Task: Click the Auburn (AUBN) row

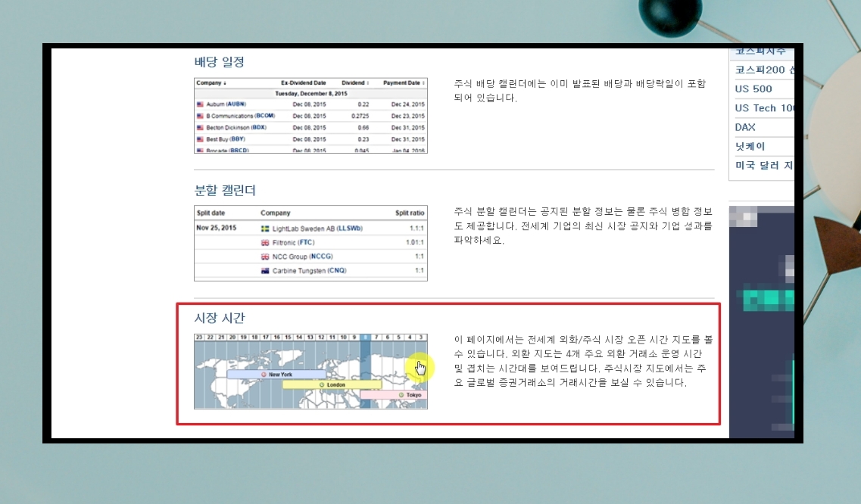Action: click(x=310, y=104)
